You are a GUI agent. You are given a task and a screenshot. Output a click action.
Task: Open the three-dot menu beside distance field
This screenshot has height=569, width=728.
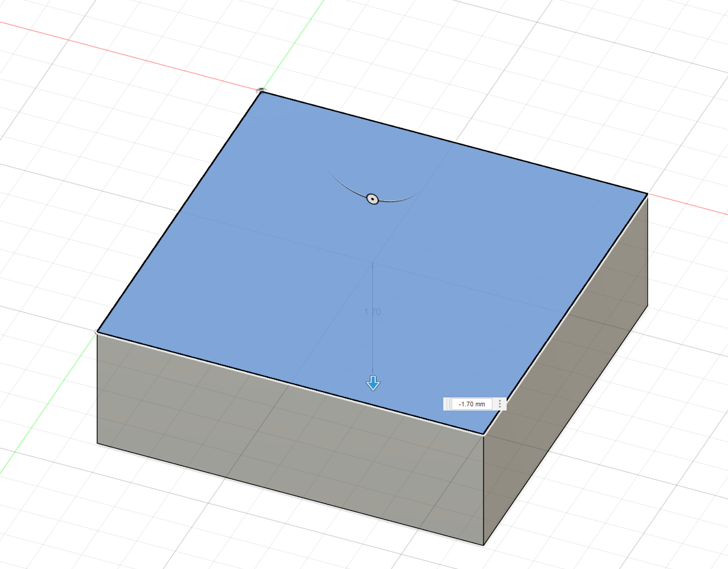click(500, 404)
